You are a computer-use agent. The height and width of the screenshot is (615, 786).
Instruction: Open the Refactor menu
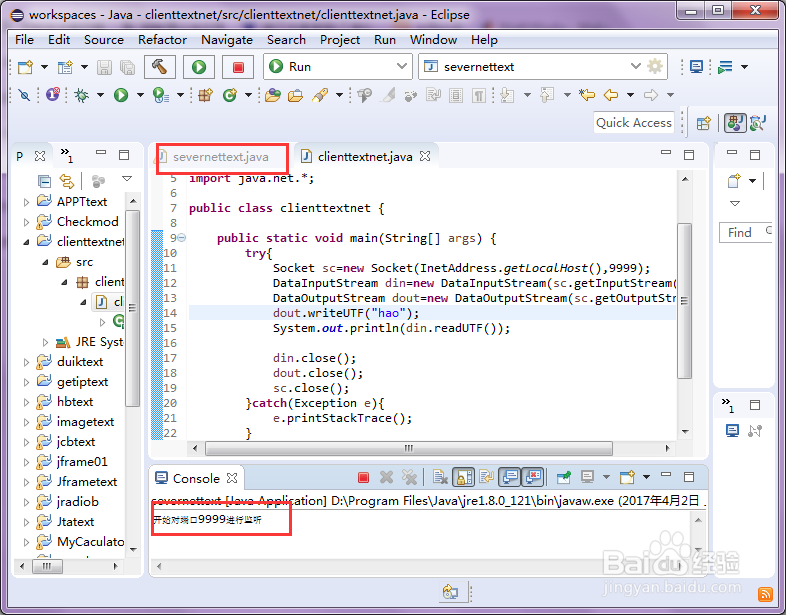pyautogui.click(x=162, y=40)
